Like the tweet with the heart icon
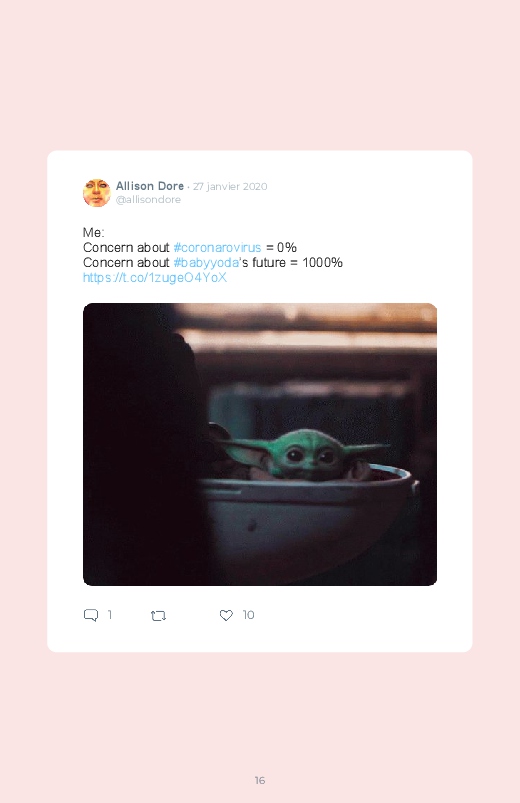520x803 pixels. 226,615
